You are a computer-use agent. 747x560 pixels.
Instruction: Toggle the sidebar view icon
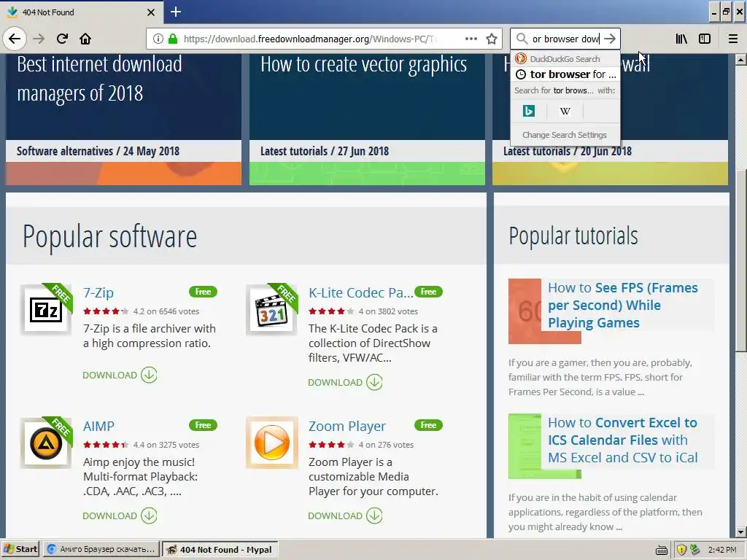pyautogui.click(x=705, y=39)
